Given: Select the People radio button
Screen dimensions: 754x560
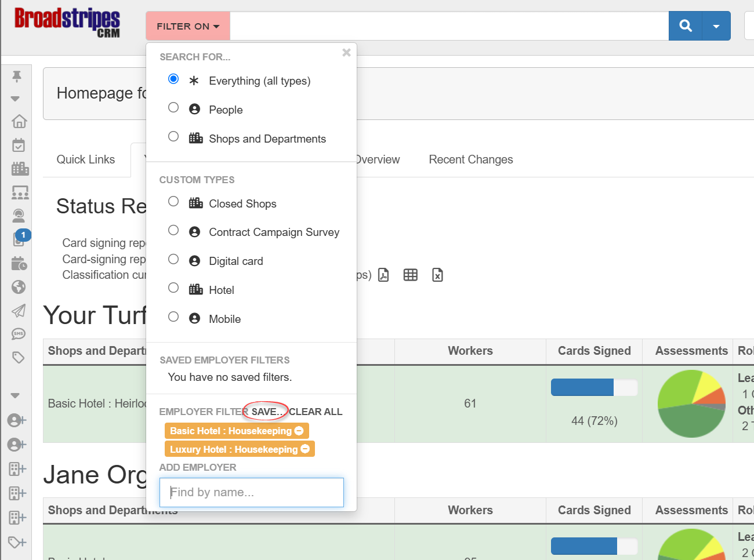Looking at the screenshot, I should tap(173, 107).
